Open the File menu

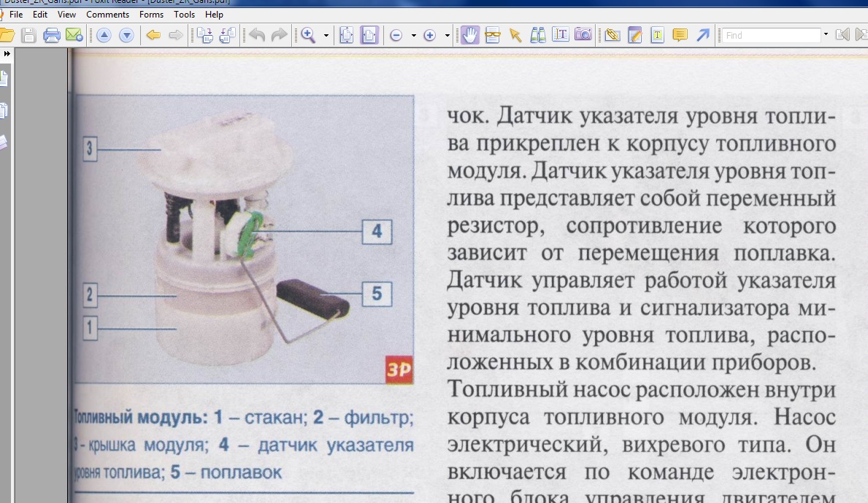pyautogui.click(x=16, y=15)
